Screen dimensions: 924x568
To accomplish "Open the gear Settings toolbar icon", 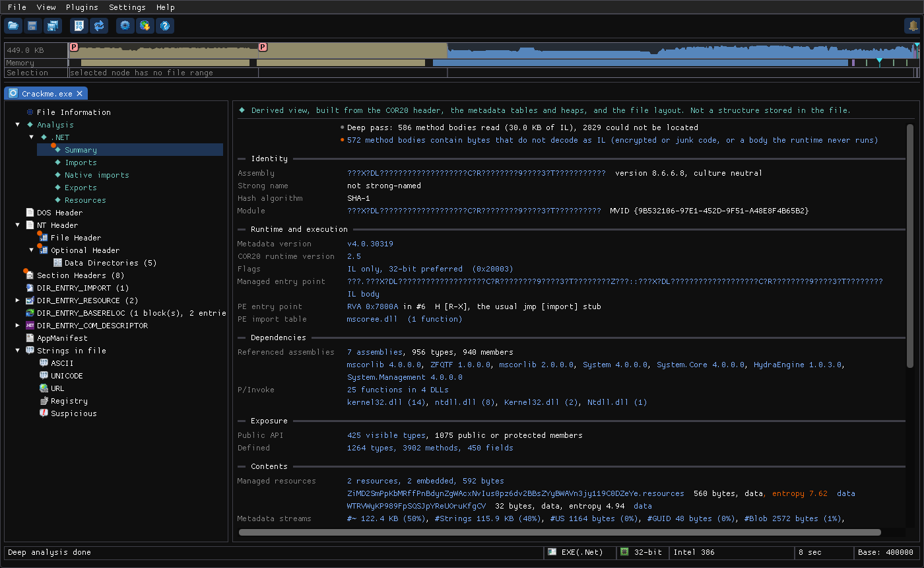I will pyautogui.click(x=125, y=26).
